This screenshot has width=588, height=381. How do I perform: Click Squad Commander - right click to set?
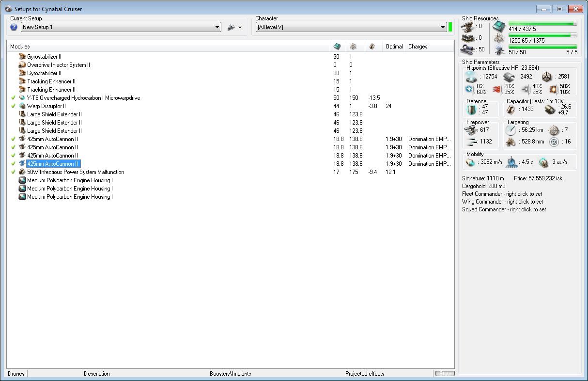tap(504, 209)
